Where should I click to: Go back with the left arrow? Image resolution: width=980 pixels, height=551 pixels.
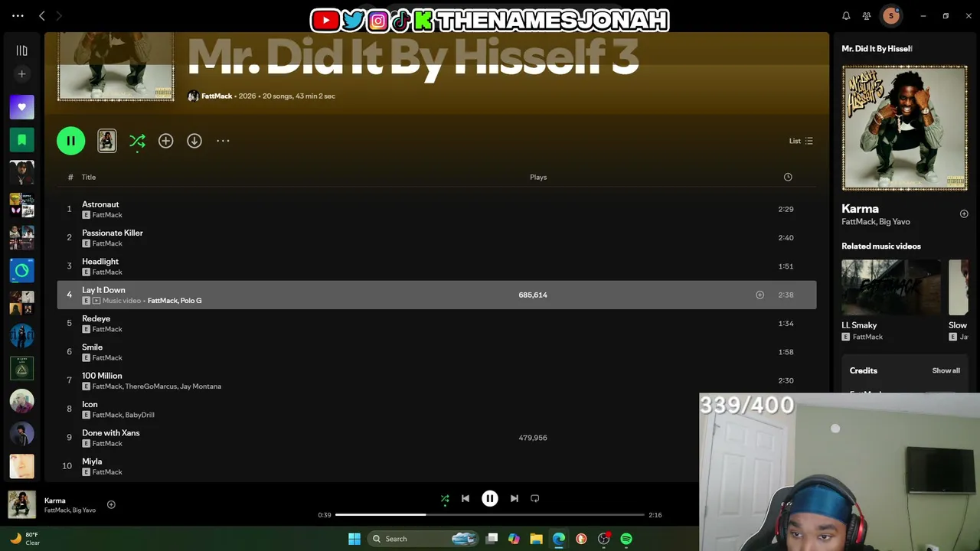click(x=42, y=15)
